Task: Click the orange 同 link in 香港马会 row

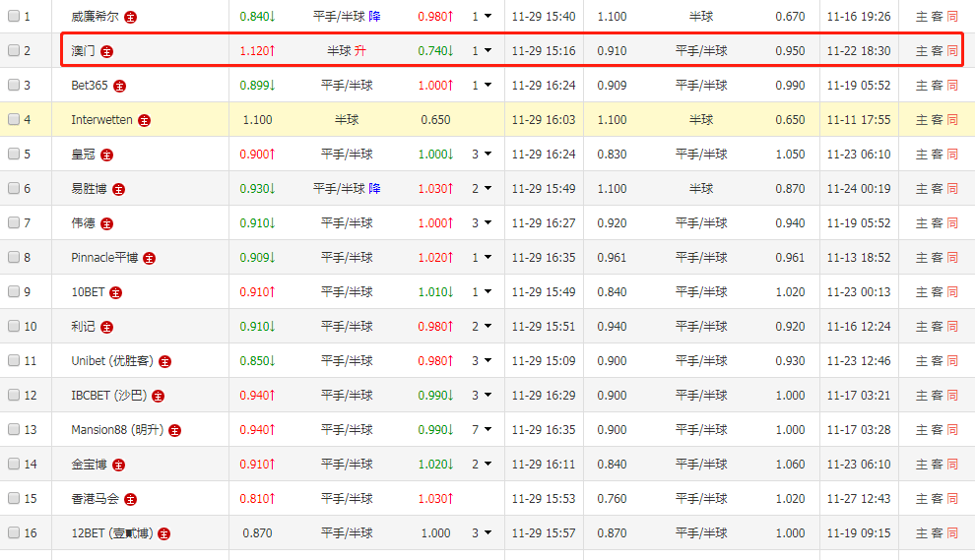Action: pyautogui.click(x=952, y=498)
